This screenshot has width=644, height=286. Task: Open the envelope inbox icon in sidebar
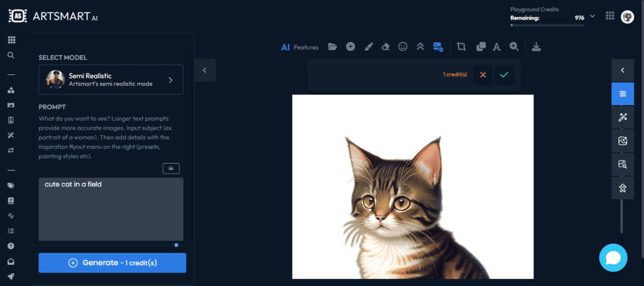click(11, 261)
